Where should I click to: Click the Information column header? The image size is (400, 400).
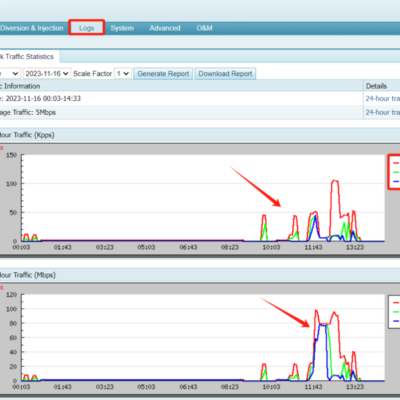pos(20,86)
